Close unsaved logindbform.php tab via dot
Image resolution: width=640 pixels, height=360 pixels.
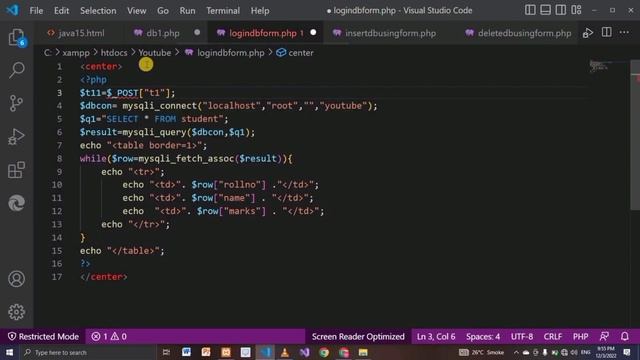point(313,32)
